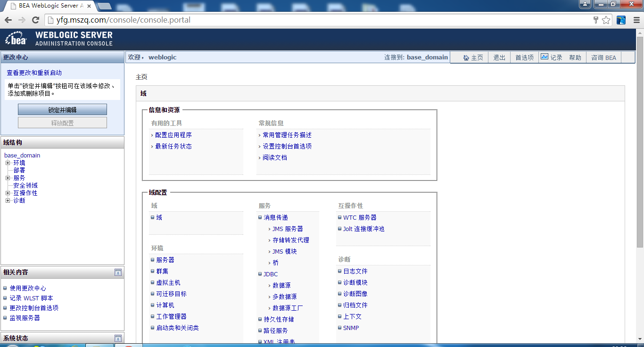Image resolution: width=644 pixels, height=347 pixels.
Task: Open WTC 服务器 link
Action: [360, 217]
